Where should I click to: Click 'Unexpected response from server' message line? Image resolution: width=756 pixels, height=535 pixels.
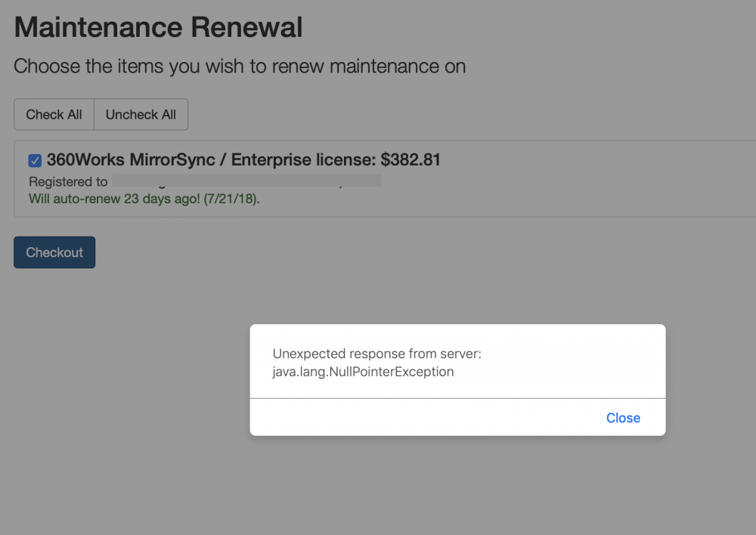click(377, 354)
